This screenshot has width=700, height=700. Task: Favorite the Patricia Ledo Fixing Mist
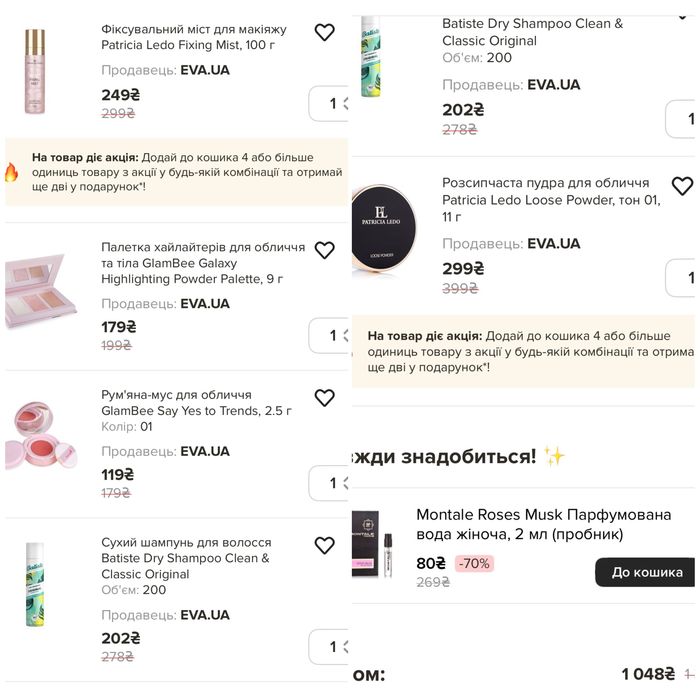(x=324, y=33)
